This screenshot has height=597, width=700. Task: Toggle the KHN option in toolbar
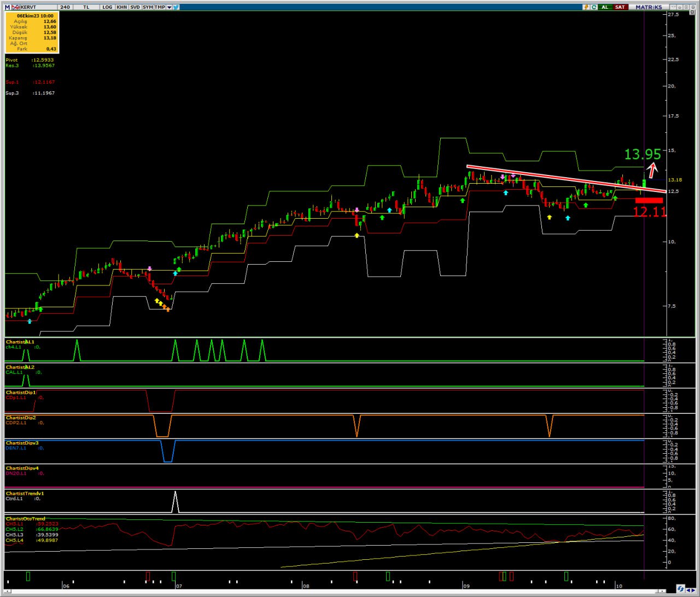tap(121, 7)
